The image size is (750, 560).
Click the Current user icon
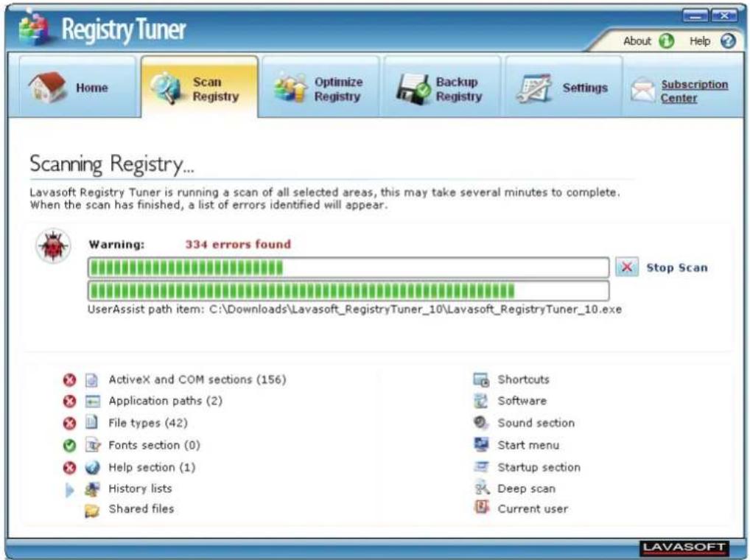pos(481,507)
